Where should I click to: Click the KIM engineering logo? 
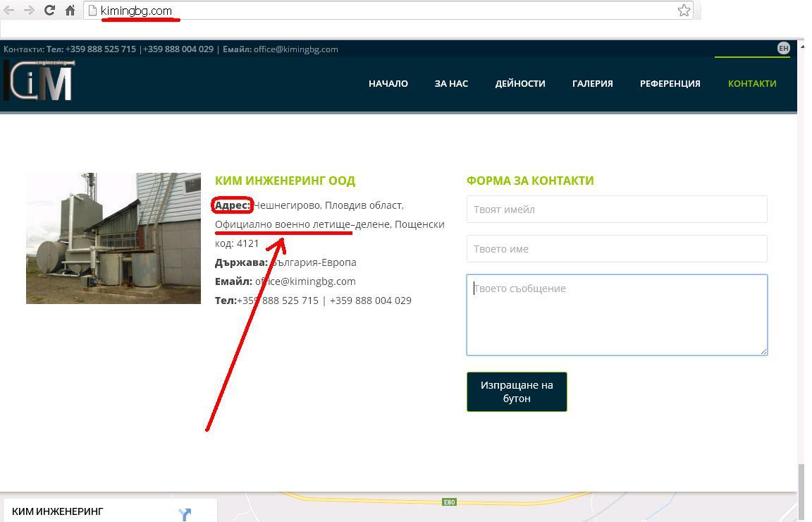[39, 81]
